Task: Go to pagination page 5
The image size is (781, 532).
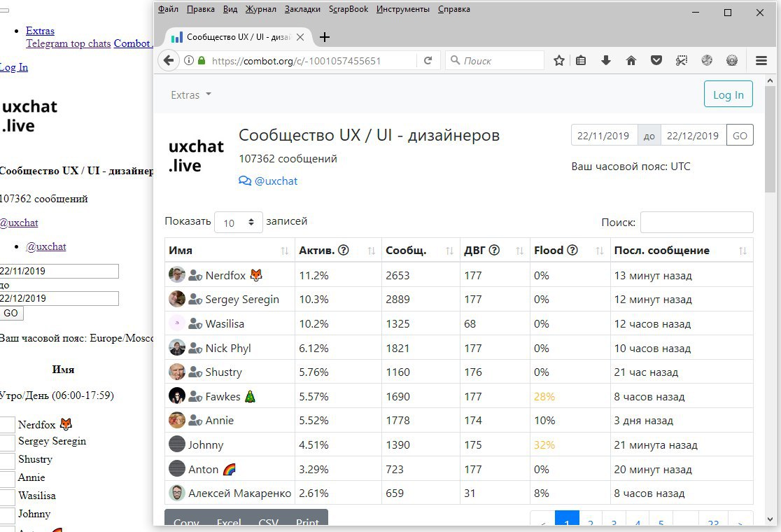Action: pyautogui.click(x=661, y=519)
